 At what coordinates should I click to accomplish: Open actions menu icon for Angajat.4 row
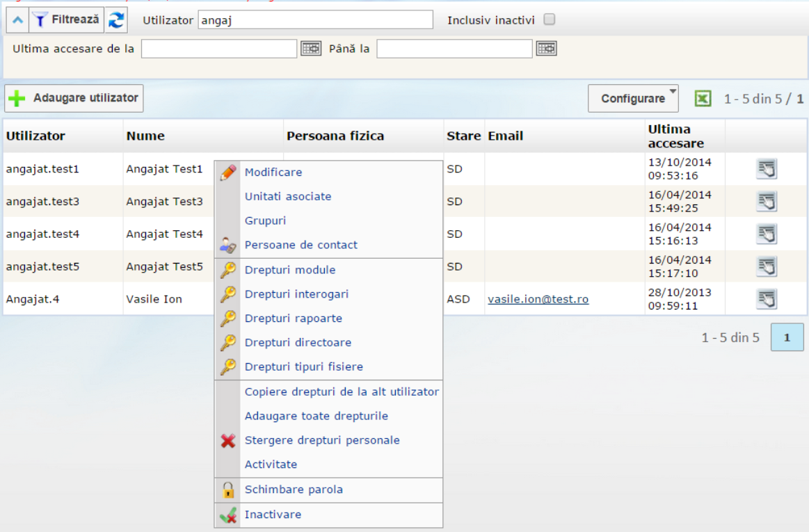[x=767, y=299]
